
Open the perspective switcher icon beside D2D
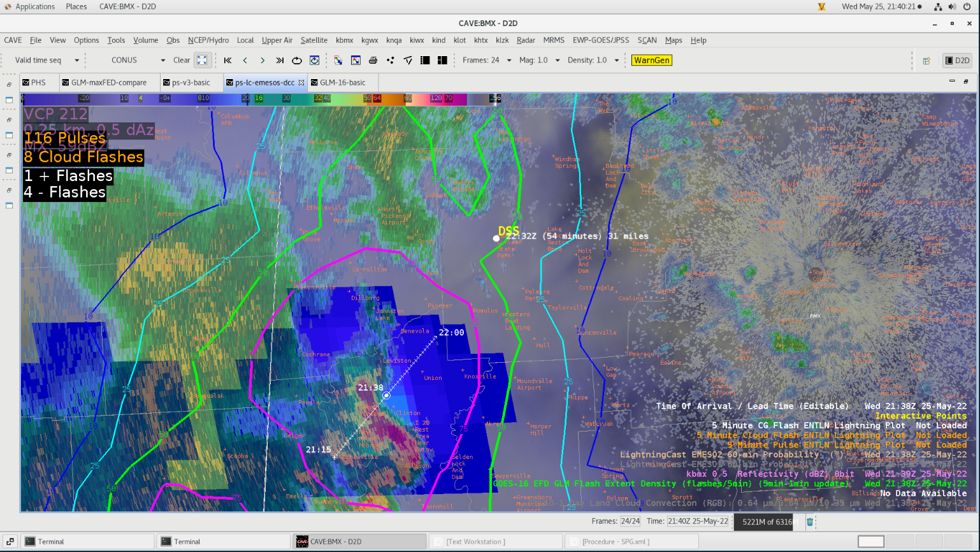click(926, 61)
